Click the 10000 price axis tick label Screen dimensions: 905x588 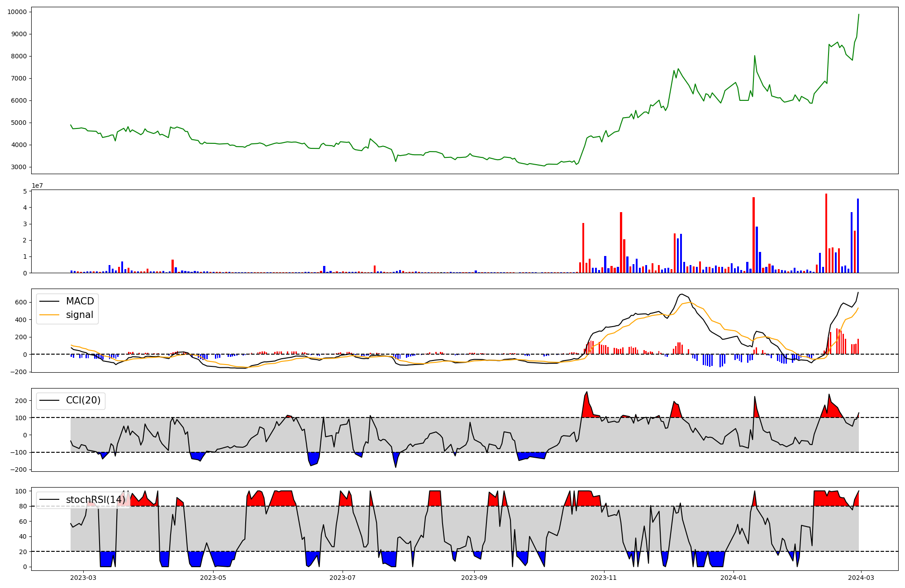(x=17, y=12)
